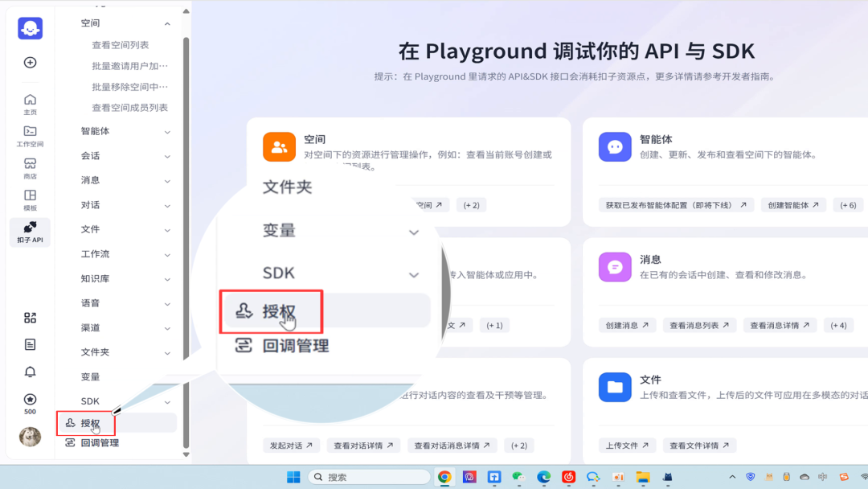Open the Windows Start menu

(x=293, y=477)
